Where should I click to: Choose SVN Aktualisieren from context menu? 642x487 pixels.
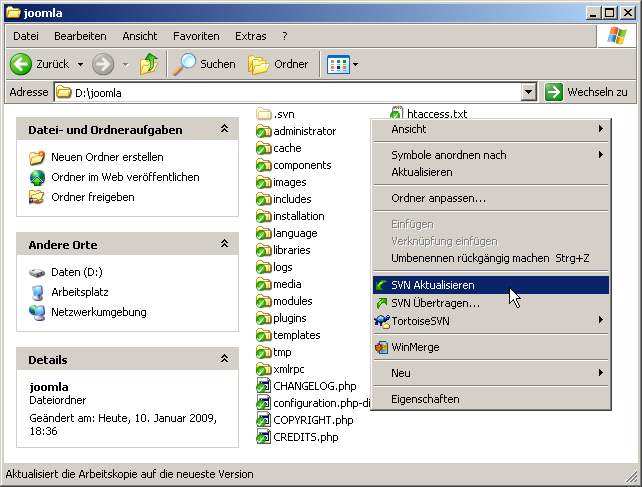tap(491, 285)
